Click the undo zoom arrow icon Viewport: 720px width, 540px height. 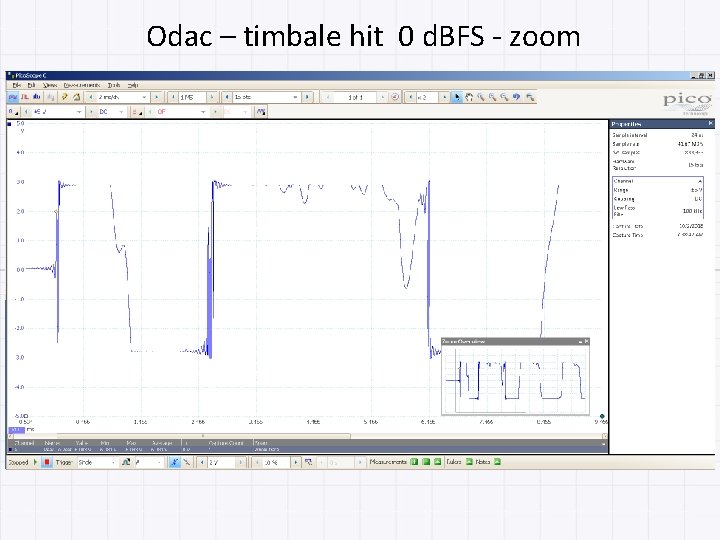click(517, 97)
